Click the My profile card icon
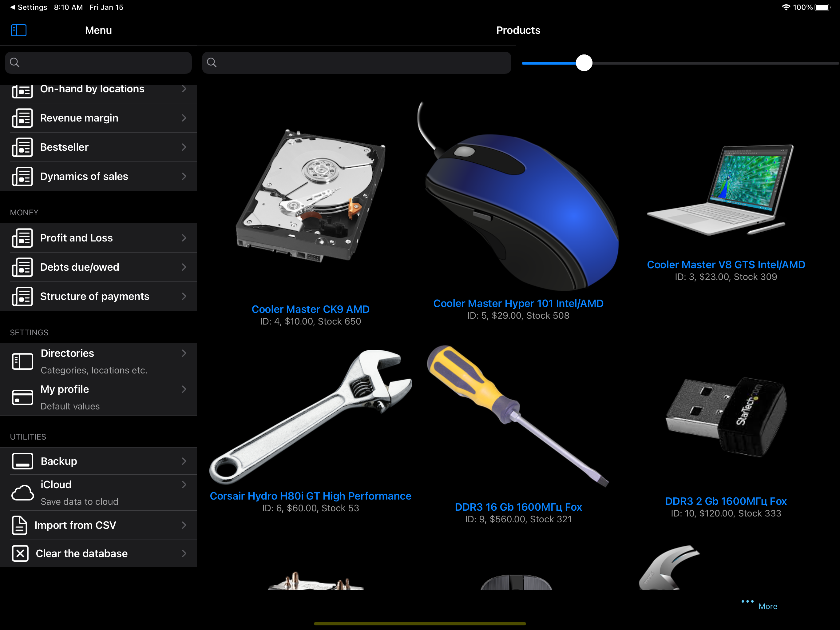This screenshot has width=840, height=630. click(22, 397)
